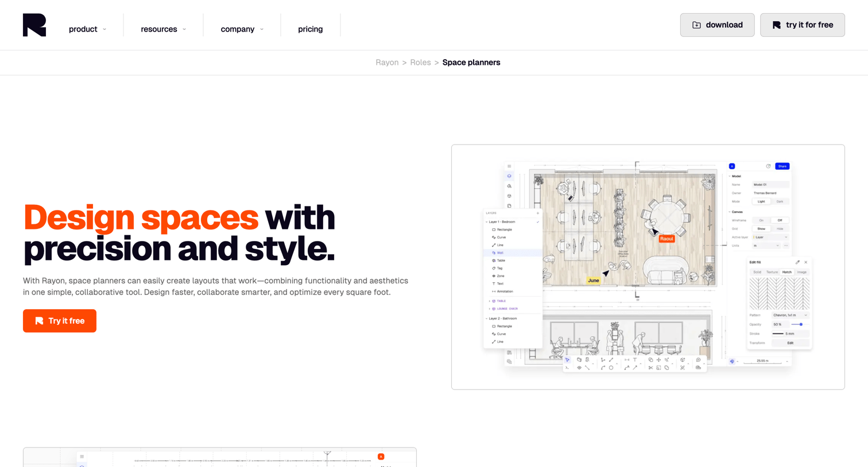
Task: Expand the resources navigation menu
Action: tap(163, 29)
